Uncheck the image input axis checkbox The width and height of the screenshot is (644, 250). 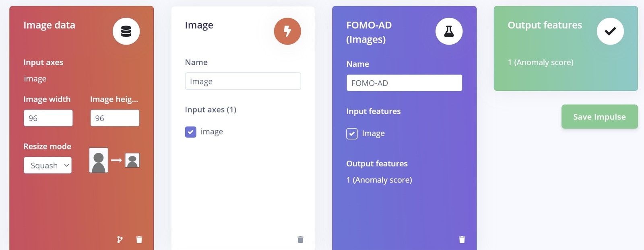click(191, 132)
